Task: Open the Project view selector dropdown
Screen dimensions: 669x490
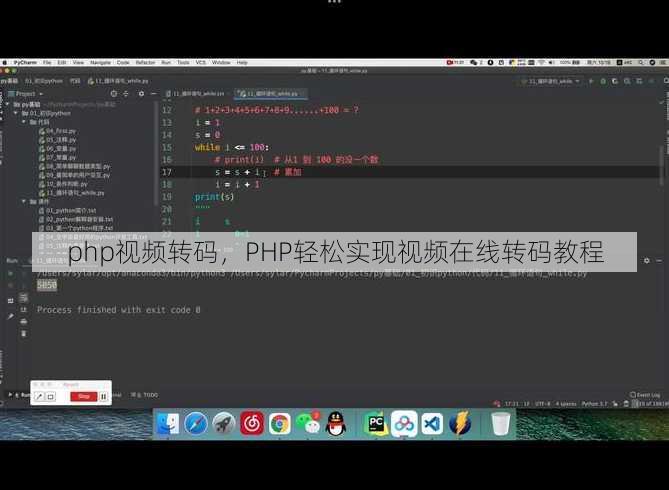Action: click(x=26, y=93)
